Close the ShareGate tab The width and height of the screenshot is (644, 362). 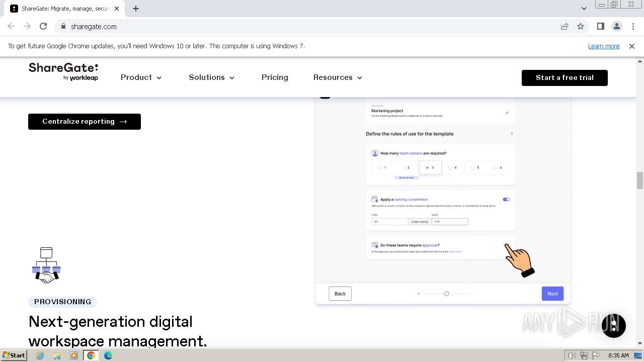pos(116,9)
